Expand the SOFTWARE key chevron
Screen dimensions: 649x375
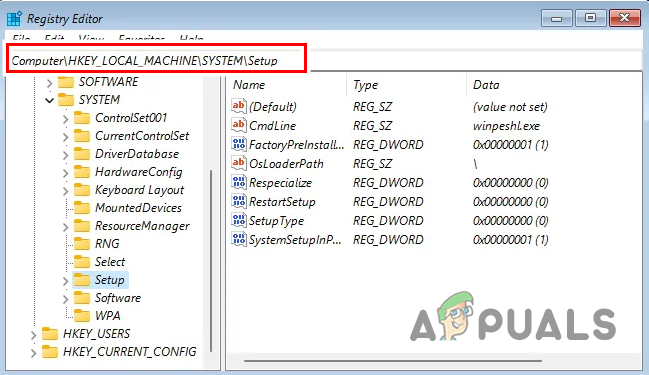49,83
